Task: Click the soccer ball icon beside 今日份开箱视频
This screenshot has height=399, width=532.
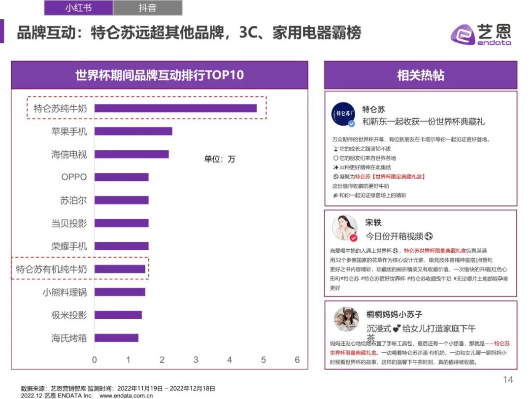Action: pos(429,236)
